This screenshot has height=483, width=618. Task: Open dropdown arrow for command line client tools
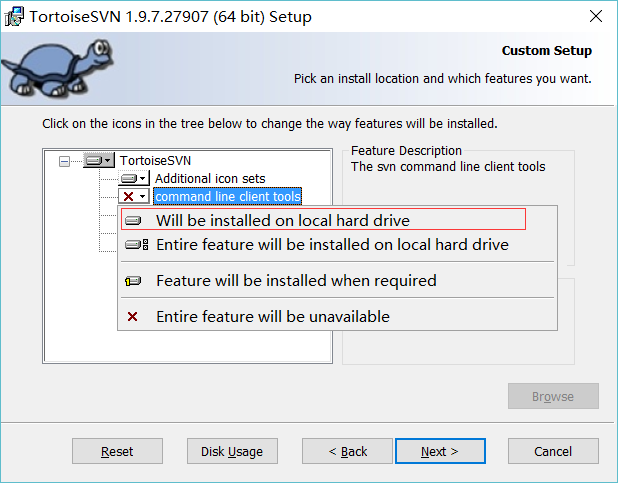(143, 196)
